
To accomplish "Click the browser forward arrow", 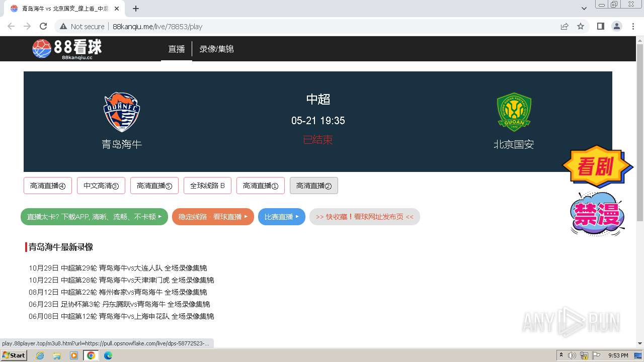I will pos(27,26).
